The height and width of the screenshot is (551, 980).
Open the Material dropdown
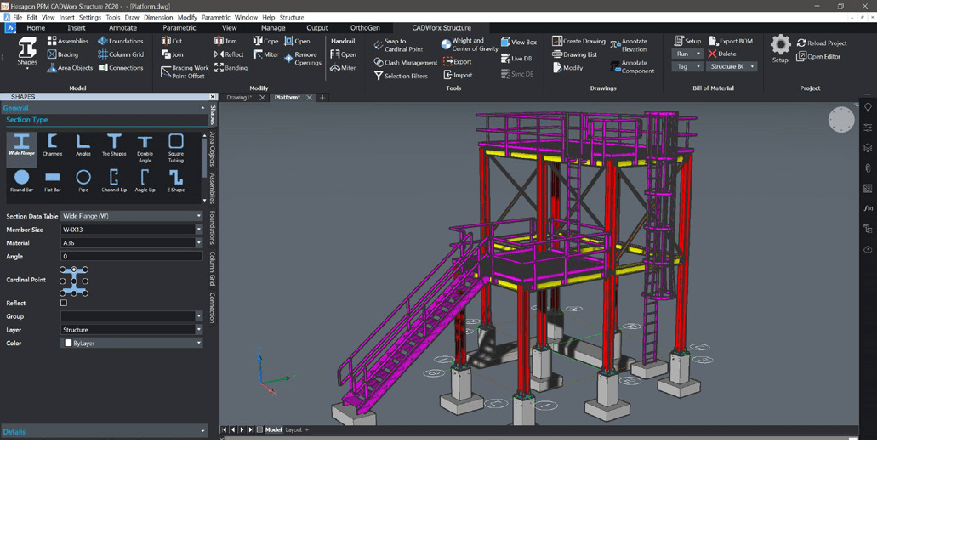(x=199, y=243)
